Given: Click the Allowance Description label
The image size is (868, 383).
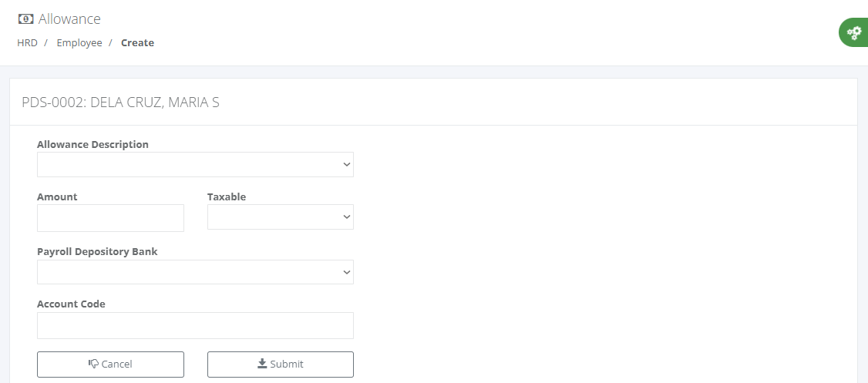Looking at the screenshot, I should coord(93,144).
